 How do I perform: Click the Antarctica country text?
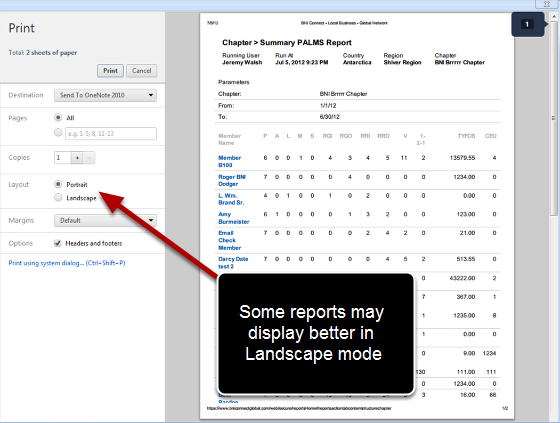tap(357, 63)
